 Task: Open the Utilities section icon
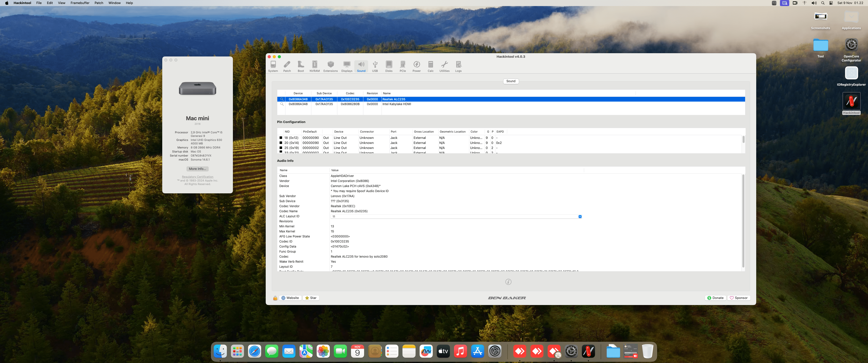tap(444, 66)
